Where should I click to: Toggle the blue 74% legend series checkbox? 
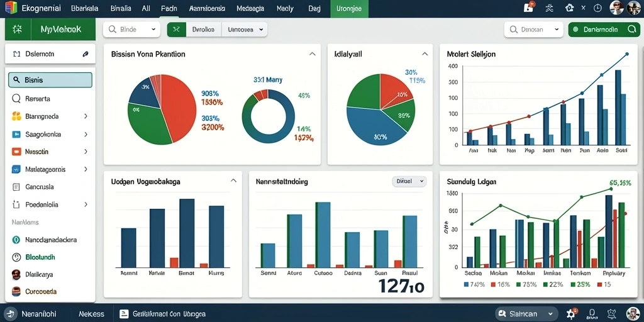[x=466, y=284]
